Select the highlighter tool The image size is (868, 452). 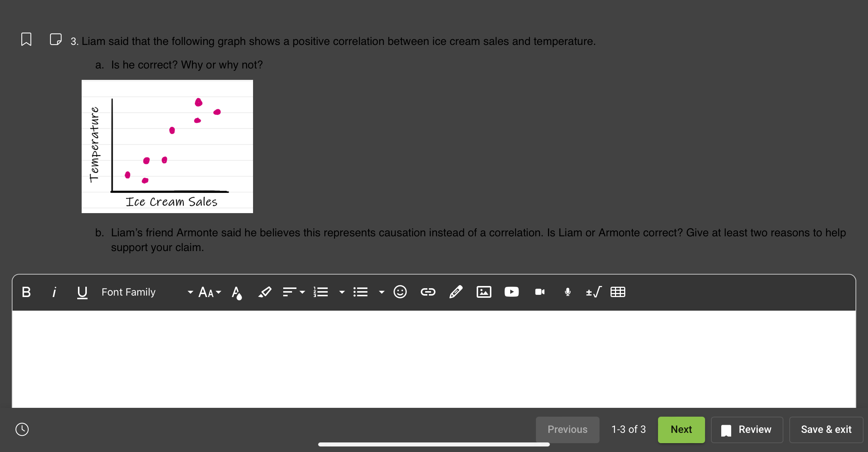coord(264,292)
